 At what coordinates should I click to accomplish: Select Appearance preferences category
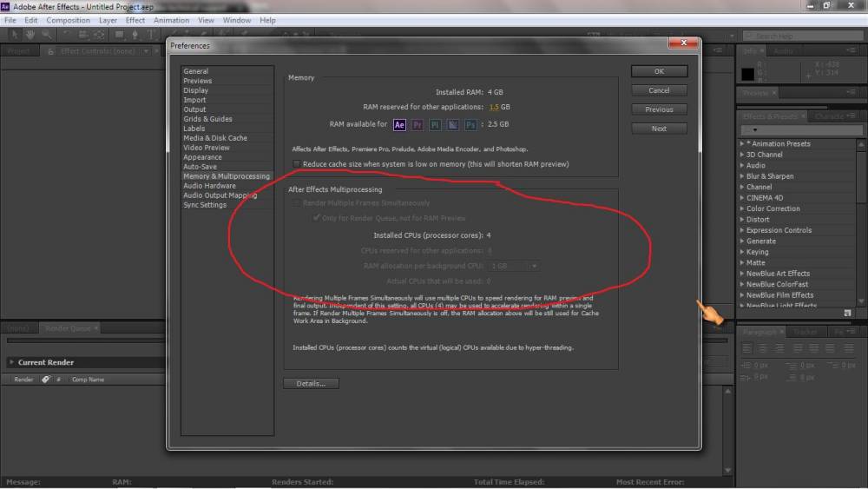202,157
